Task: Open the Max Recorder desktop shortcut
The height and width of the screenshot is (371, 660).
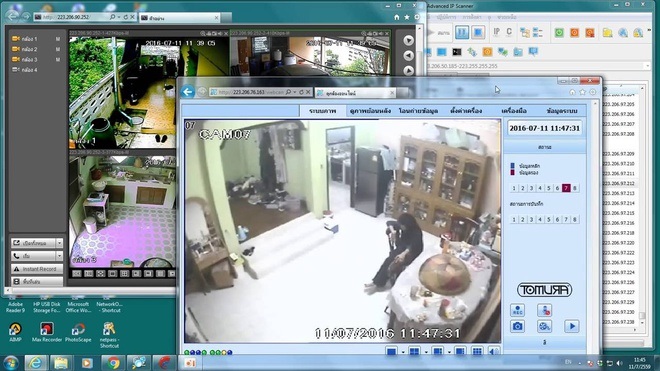Action: point(47,332)
